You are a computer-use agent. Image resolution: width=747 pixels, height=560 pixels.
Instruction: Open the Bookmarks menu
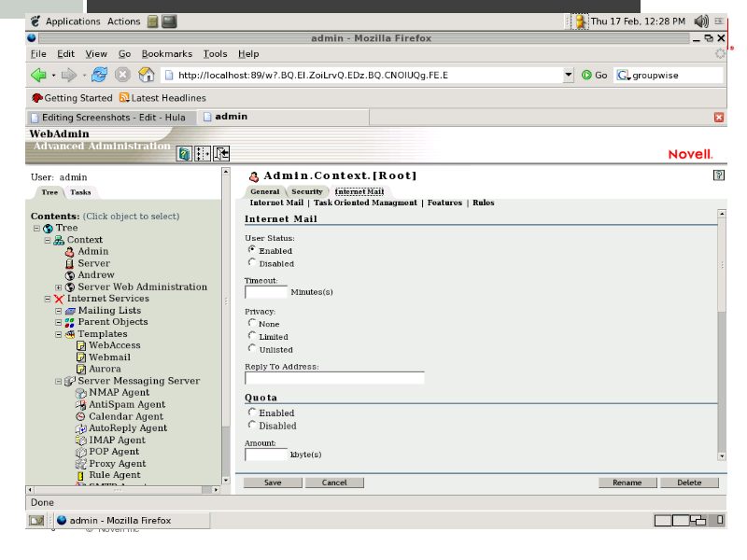point(167,54)
